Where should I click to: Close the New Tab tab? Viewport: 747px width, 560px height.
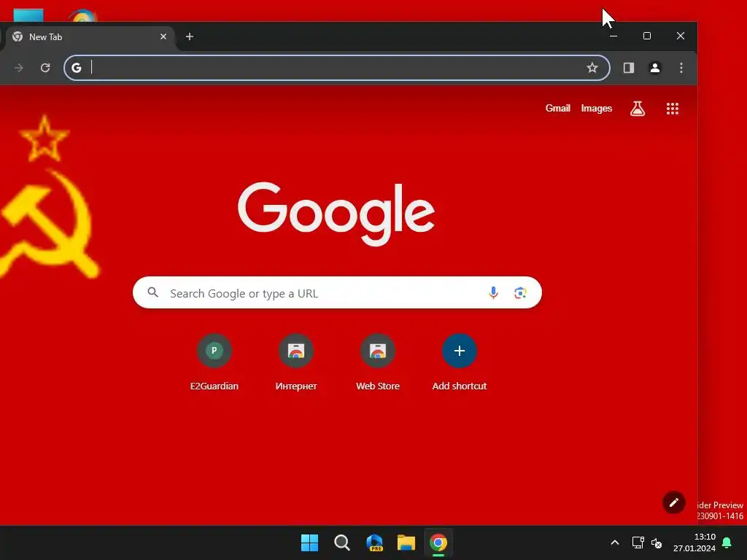(x=163, y=36)
